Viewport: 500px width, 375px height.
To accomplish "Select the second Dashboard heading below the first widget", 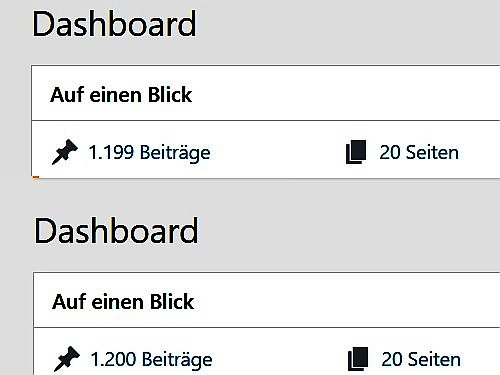I will pos(116,231).
